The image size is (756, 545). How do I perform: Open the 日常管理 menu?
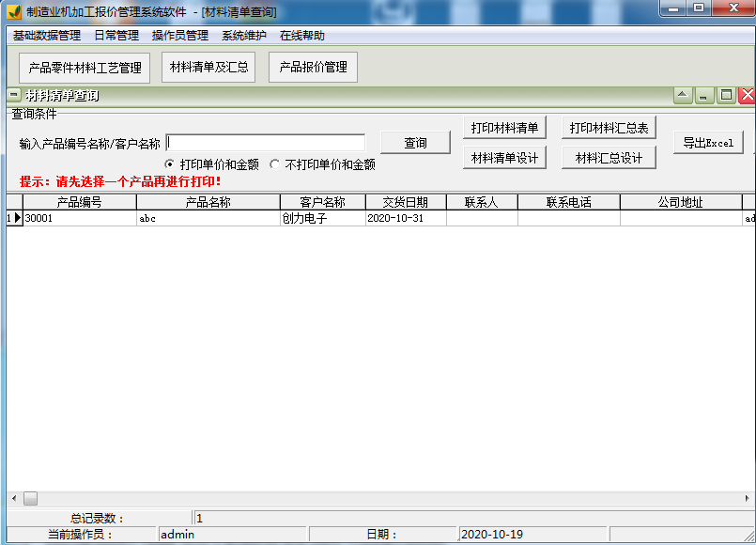click(116, 36)
